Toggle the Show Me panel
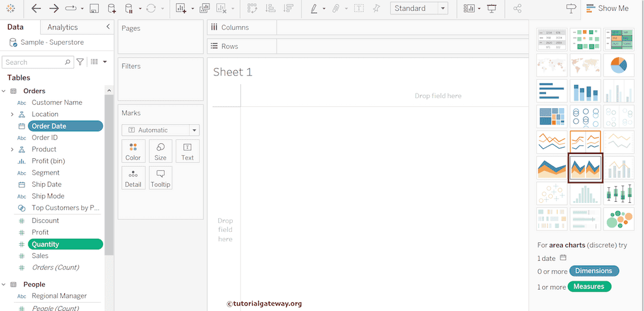The image size is (644, 311). [607, 8]
